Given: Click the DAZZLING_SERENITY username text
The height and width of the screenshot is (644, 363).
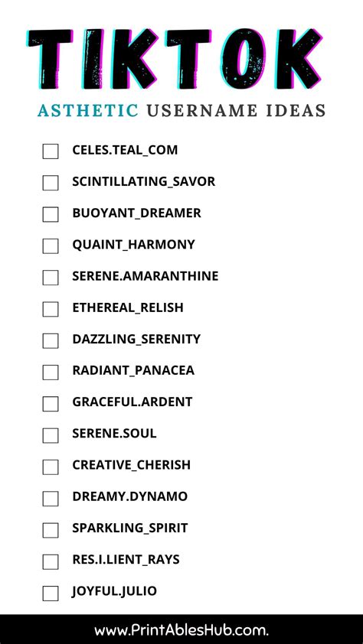Looking at the screenshot, I should (136, 340).
